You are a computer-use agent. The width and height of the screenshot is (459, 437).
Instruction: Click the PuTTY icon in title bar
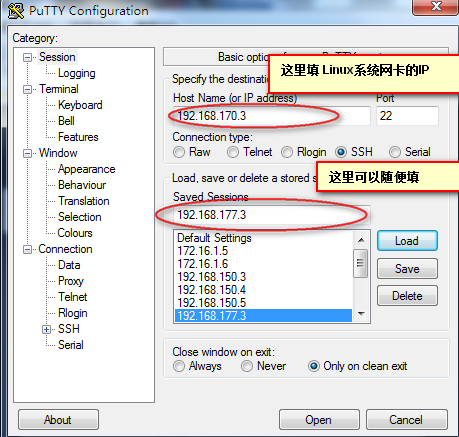coord(16,10)
